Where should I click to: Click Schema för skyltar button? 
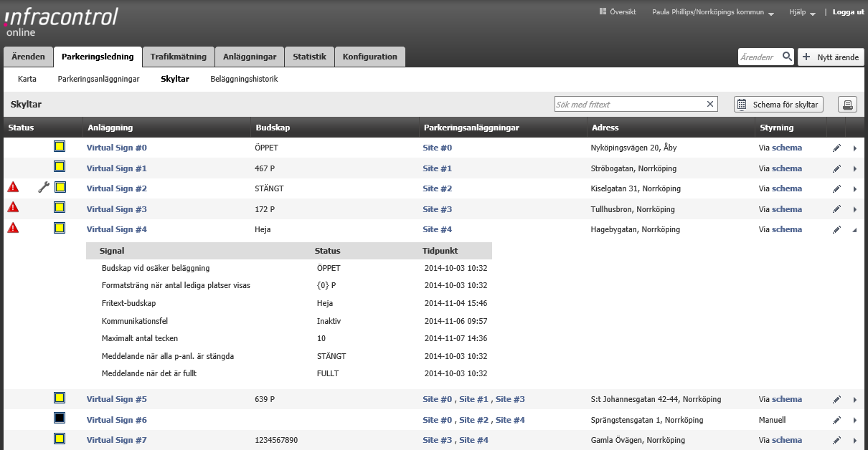click(x=778, y=105)
